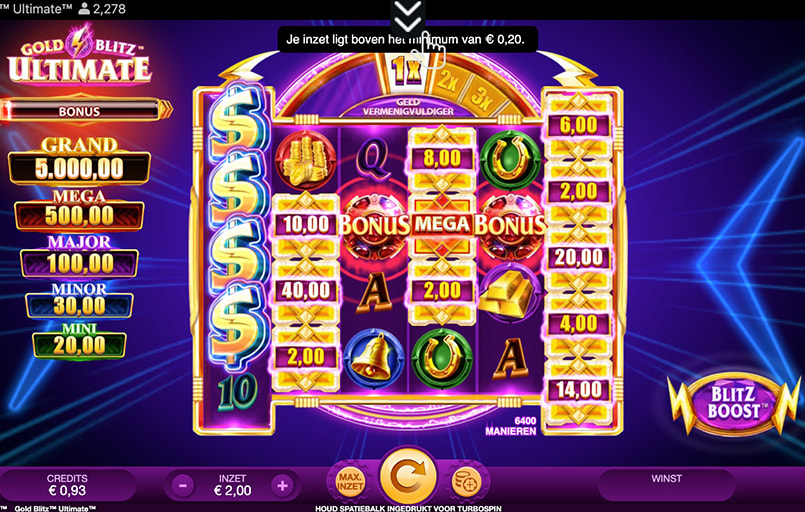Image resolution: width=805 pixels, height=512 pixels.
Task: Activate the Blitz Boost button
Action: pos(733,403)
